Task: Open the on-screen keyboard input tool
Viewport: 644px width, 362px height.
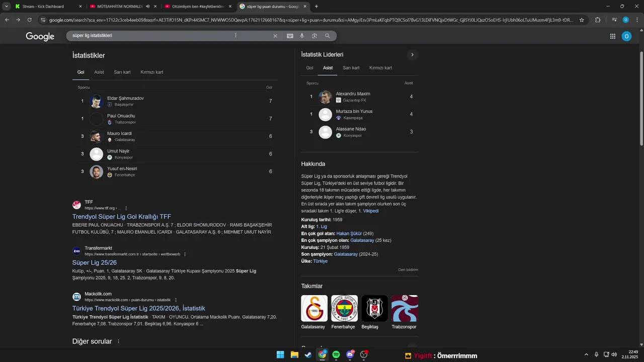Action: coord(290,36)
